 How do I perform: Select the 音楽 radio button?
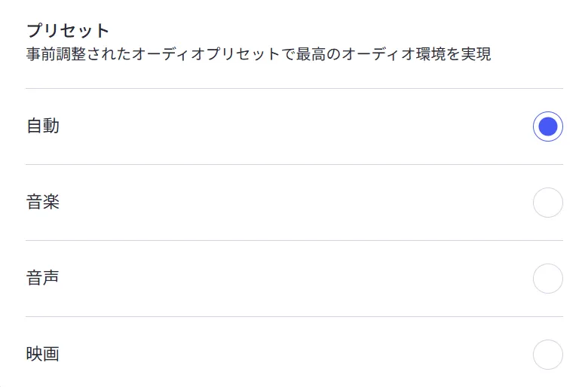tap(547, 203)
